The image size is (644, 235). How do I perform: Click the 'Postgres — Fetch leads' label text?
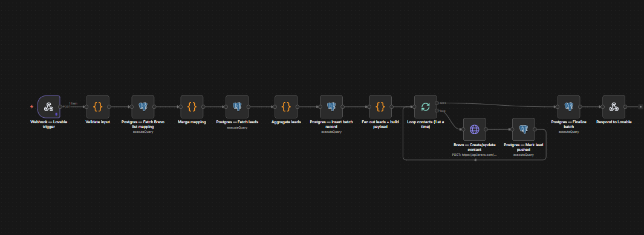(x=237, y=122)
